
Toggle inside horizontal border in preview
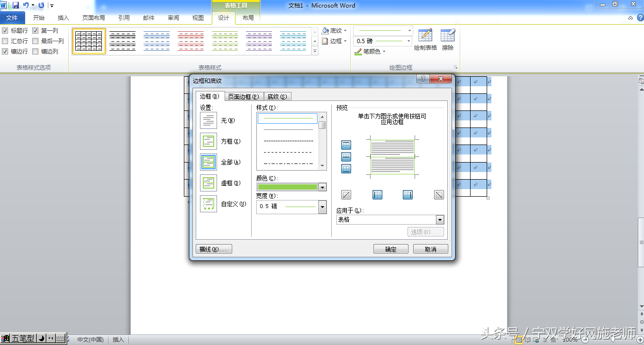click(x=346, y=157)
